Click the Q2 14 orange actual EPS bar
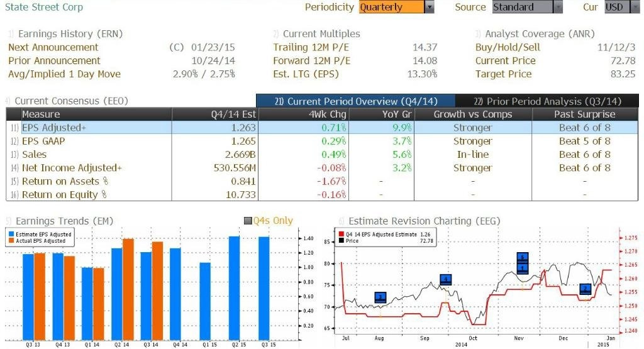The height and width of the screenshot is (349, 644). click(x=128, y=289)
